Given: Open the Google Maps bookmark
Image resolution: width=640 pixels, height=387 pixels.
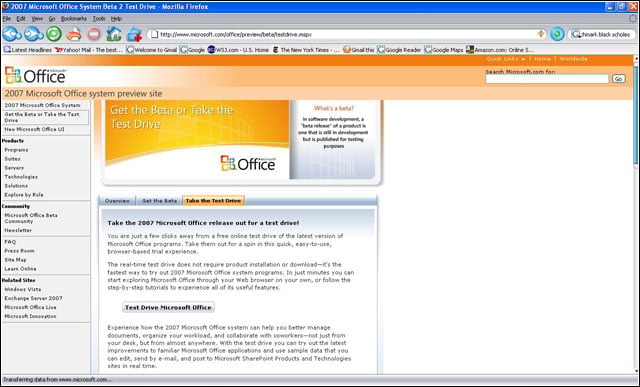Looking at the screenshot, I should [x=444, y=50].
